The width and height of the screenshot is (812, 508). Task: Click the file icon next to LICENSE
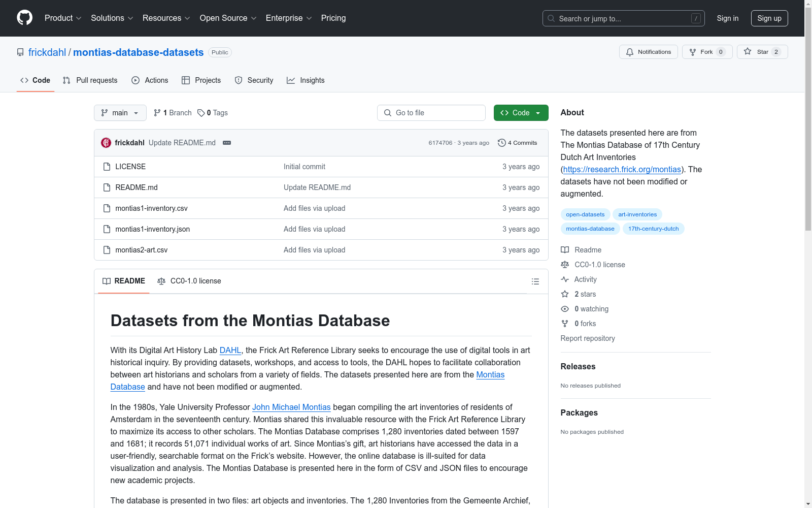107,167
